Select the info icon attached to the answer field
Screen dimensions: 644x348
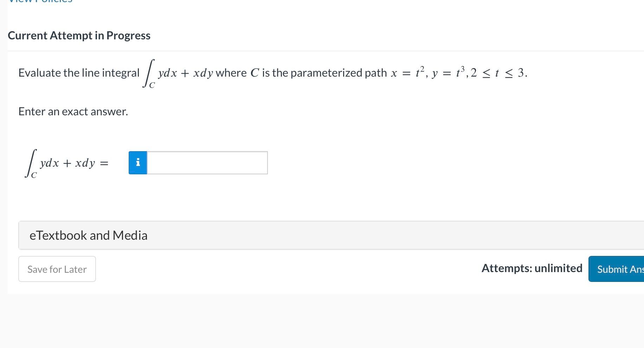(138, 163)
